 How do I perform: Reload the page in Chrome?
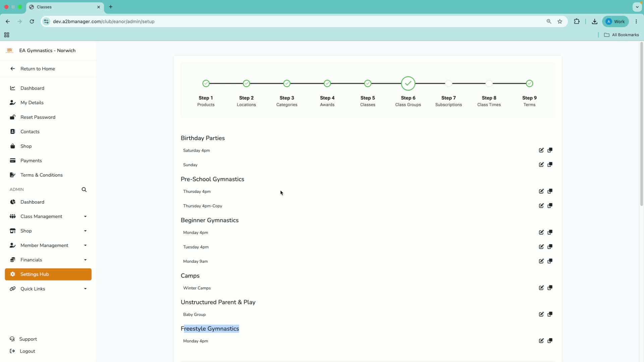coord(32,21)
